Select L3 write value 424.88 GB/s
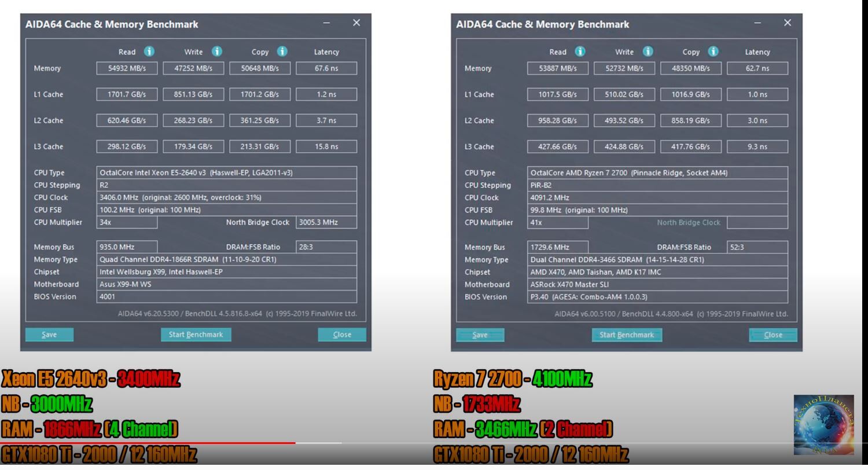This screenshot has width=868, height=470. click(624, 146)
